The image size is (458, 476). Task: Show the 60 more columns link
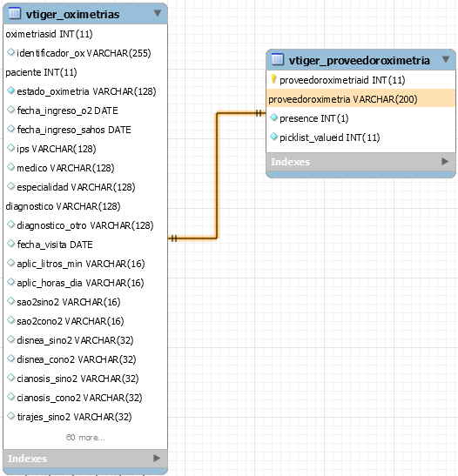click(85, 438)
